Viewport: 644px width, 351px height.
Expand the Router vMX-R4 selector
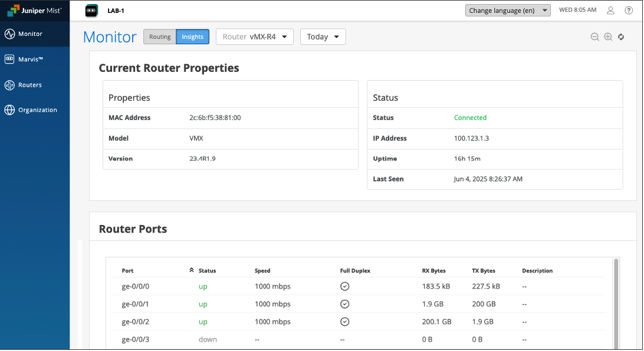[254, 37]
